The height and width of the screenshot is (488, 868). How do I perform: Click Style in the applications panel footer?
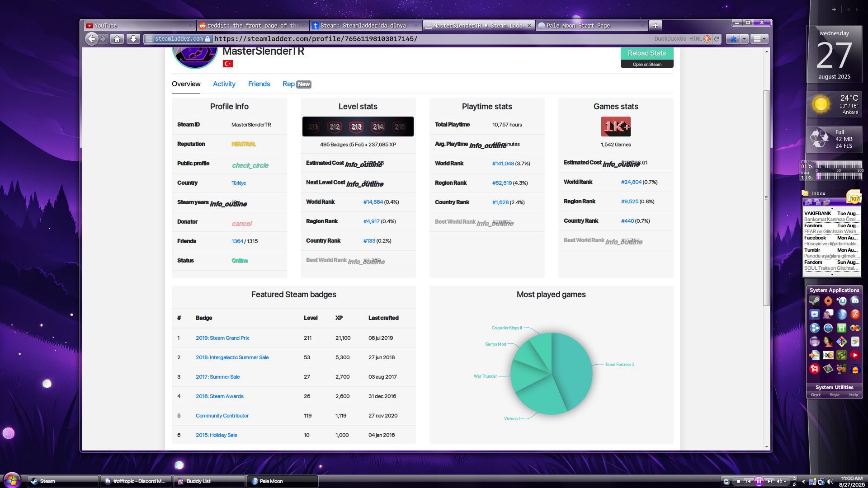click(x=835, y=395)
